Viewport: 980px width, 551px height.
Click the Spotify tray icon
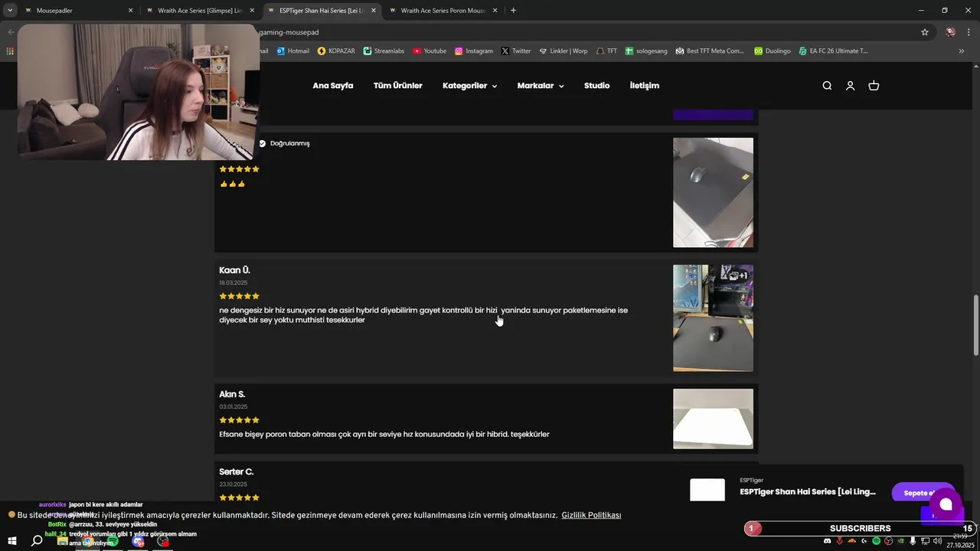coord(877,541)
